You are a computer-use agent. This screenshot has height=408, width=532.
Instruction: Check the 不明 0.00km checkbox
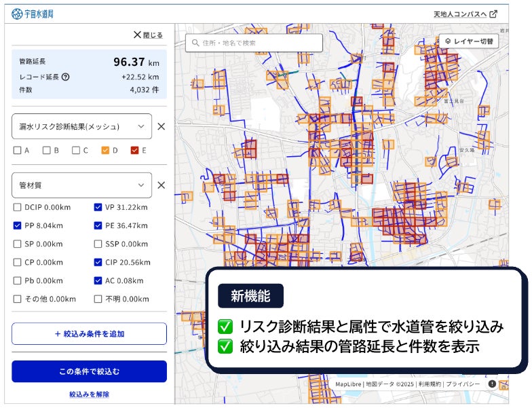(98, 299)
